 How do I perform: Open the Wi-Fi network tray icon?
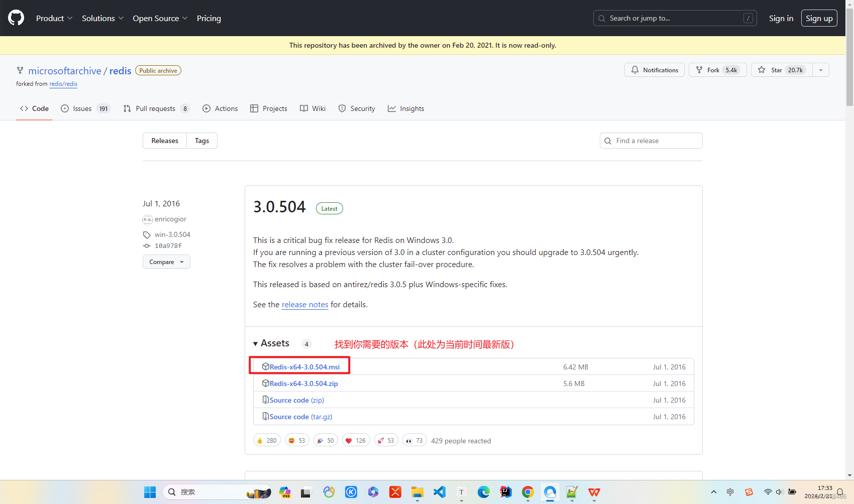(x=768, y=492)
